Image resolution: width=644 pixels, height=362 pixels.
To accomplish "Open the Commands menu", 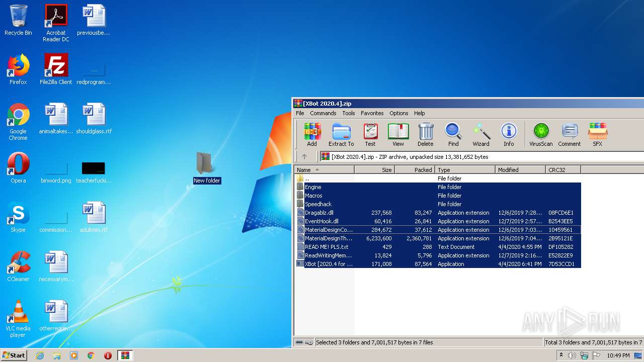I will pyautogui.click(x=323, y=113).
